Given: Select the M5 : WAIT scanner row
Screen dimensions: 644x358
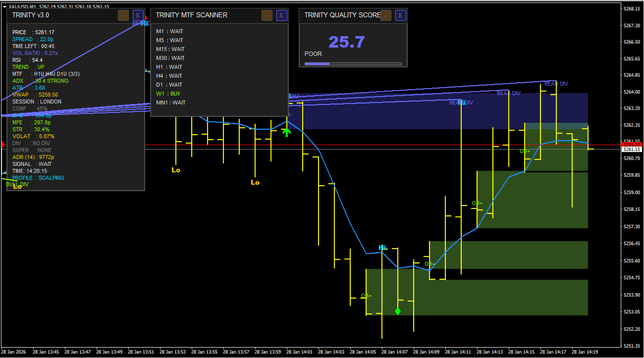Looking at the screenshot, I should (x=169, y=40).
